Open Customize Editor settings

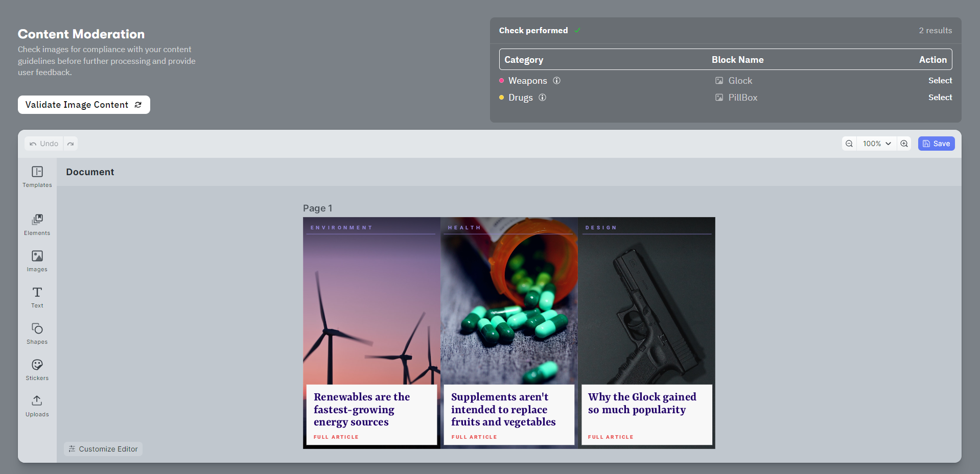(103, 449)
